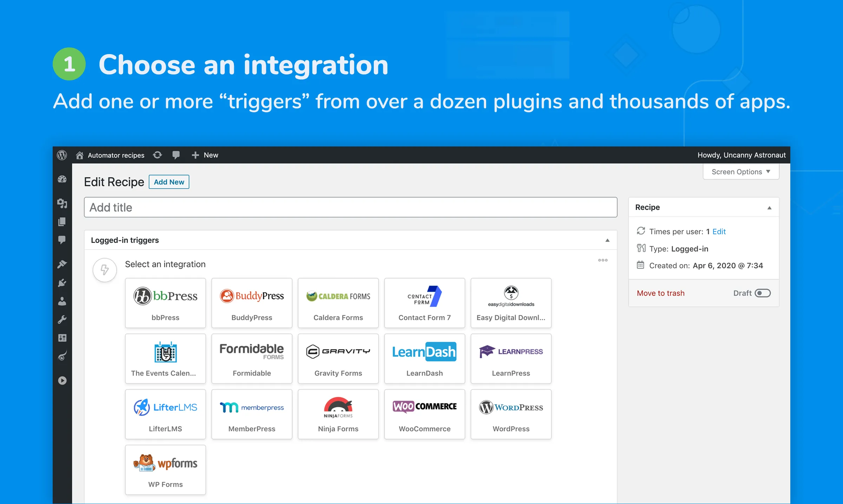This screenshot has width=843, height=504.
Task: Collapse the Recipe metabox
Action: (x=770, y=207)
